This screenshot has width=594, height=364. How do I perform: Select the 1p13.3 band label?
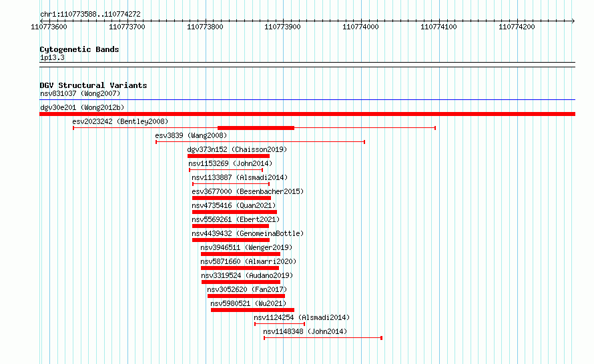[x=52, y=57]
